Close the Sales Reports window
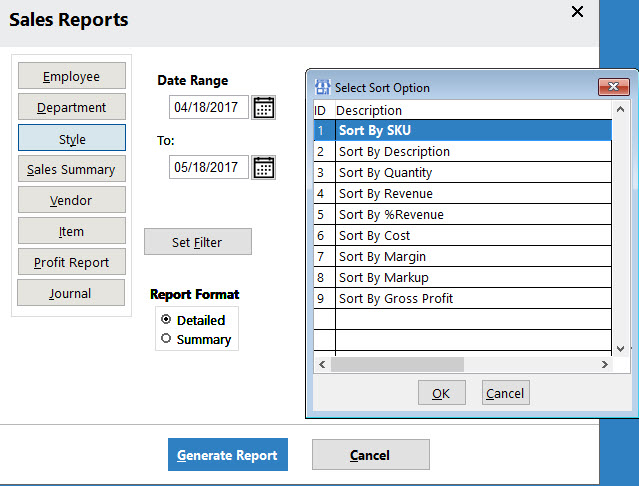The image size is (639, 486). pyautogui.click(x=577, y=12)
